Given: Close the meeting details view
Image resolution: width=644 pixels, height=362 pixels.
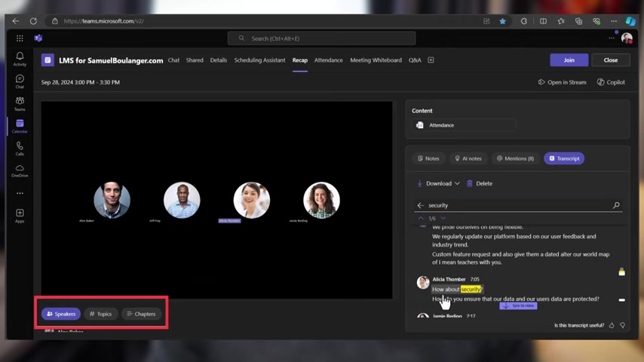Looking at the screenshot, I should tap(611, 60).
